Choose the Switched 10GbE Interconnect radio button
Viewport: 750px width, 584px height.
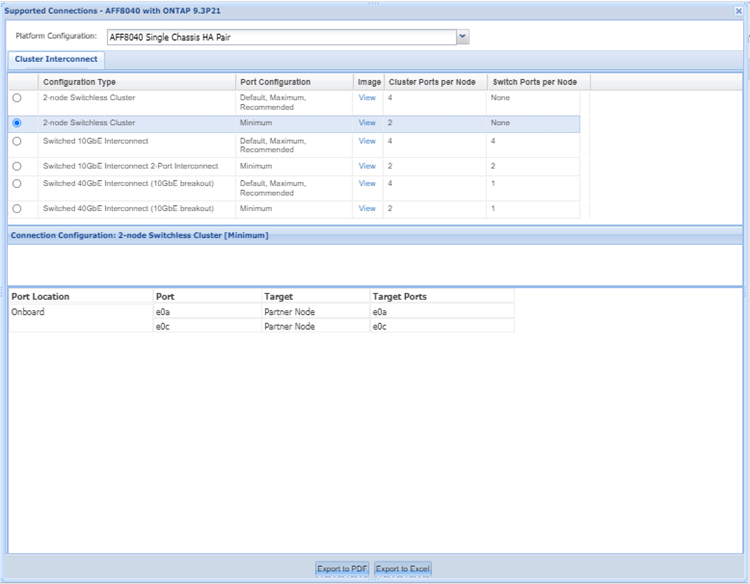17,141
